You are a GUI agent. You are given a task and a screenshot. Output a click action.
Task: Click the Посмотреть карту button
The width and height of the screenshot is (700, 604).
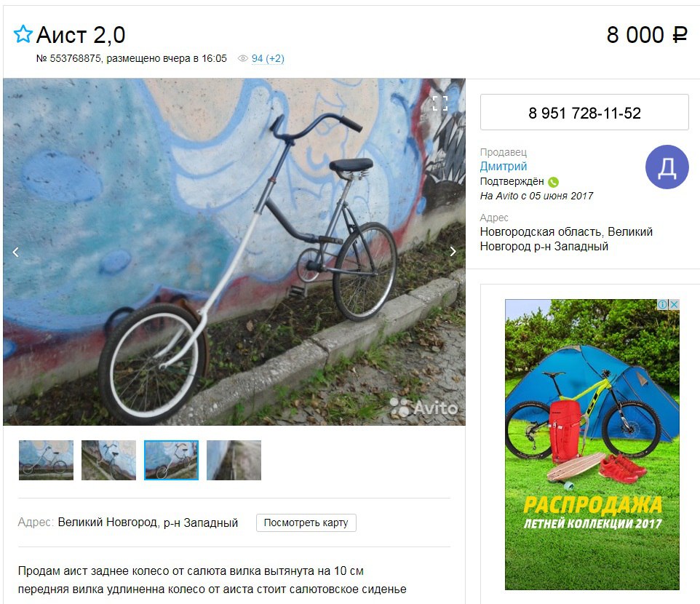306,522
